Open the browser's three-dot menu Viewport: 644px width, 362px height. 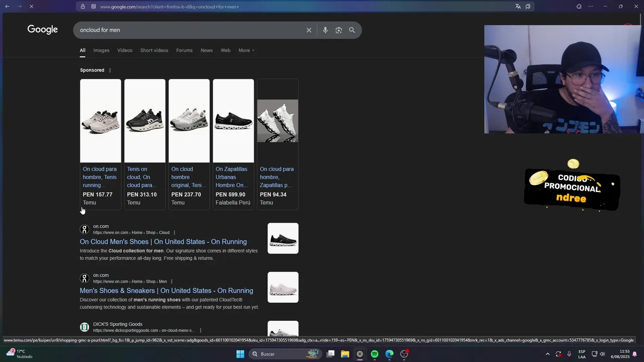[591, 7]
